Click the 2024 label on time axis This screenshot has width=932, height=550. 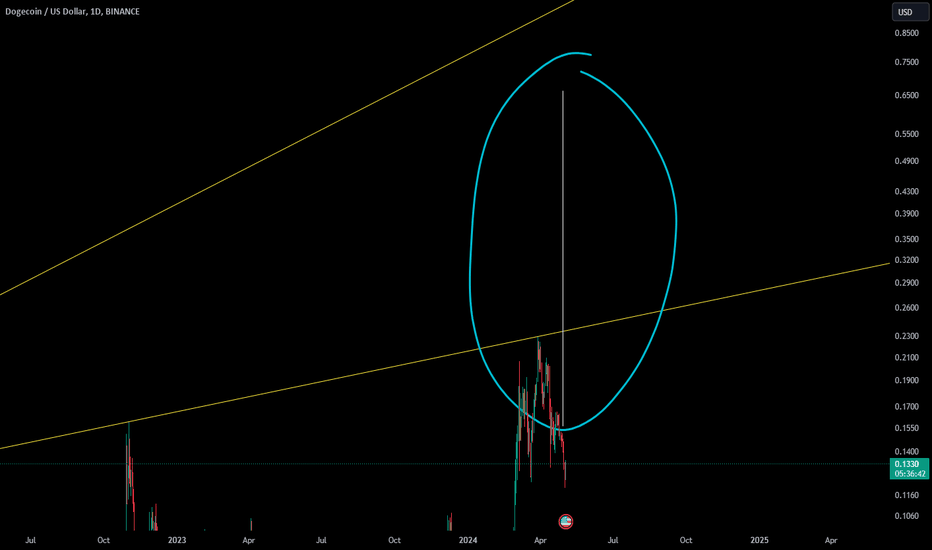[x=468, y=540]
